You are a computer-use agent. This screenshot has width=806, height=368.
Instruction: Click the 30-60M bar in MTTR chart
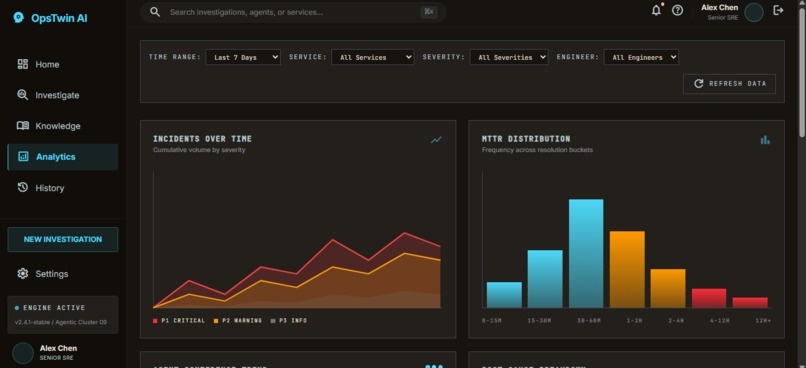[586, 253]
